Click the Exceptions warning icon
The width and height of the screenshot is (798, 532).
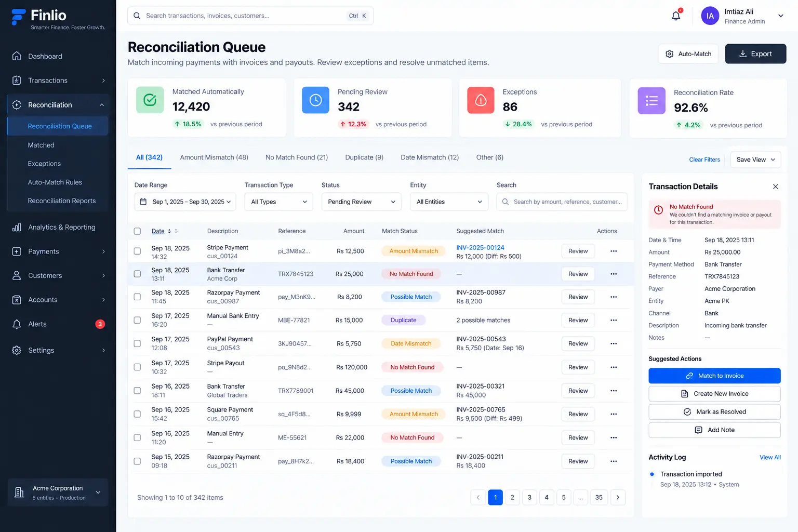click(x=481, y=100)
